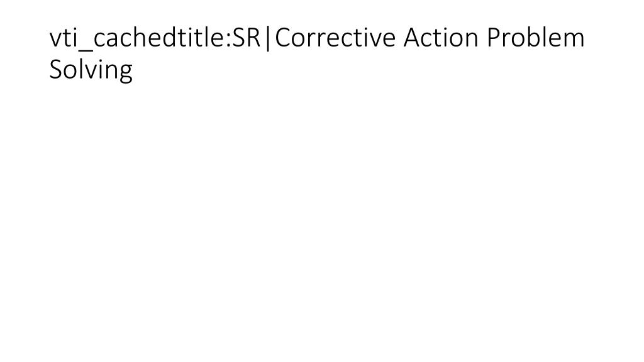Click the empty slide body below title
This screenshot has height=362, width=644.
322,222
